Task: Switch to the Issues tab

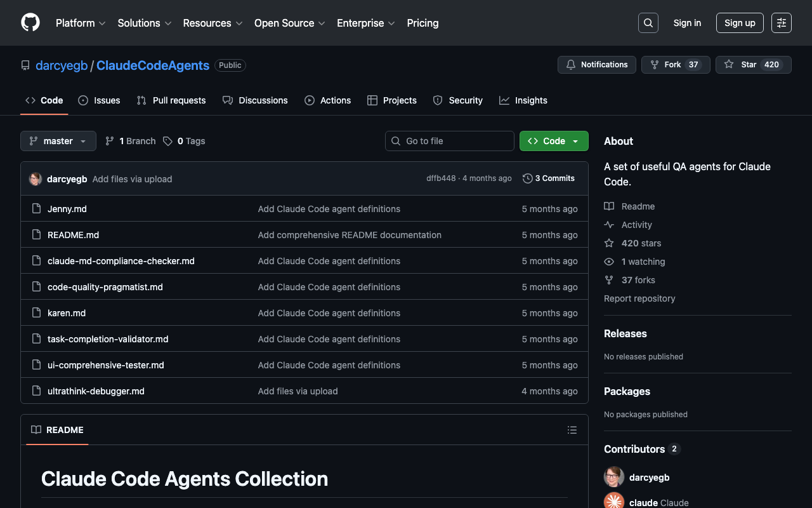Action: tap(99, 100)
